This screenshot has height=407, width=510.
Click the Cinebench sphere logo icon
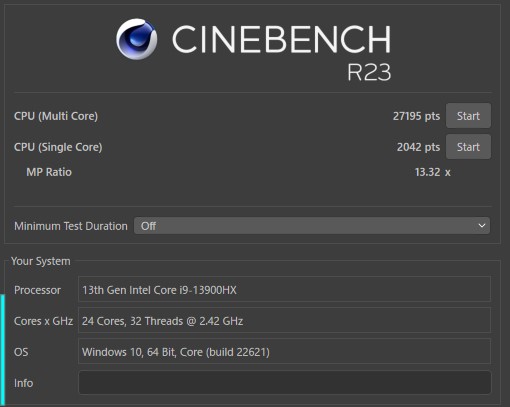pos(136,39)
